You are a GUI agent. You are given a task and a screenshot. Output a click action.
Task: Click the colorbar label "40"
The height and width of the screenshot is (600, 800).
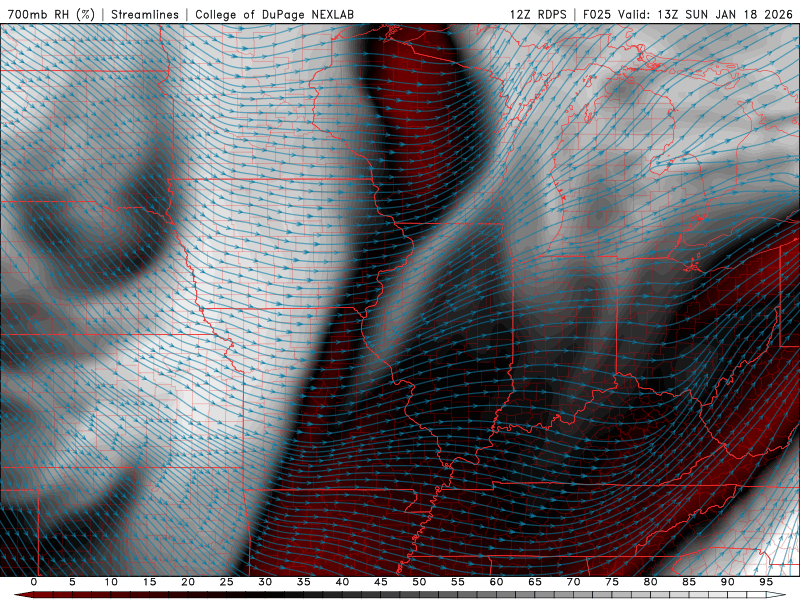click(x=342, y=582)
